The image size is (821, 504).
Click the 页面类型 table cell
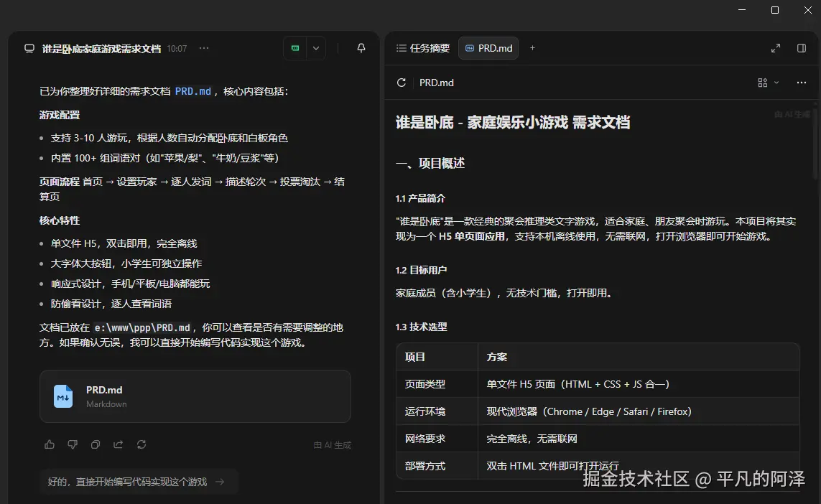pyautogui.click(x=437, y=384)
